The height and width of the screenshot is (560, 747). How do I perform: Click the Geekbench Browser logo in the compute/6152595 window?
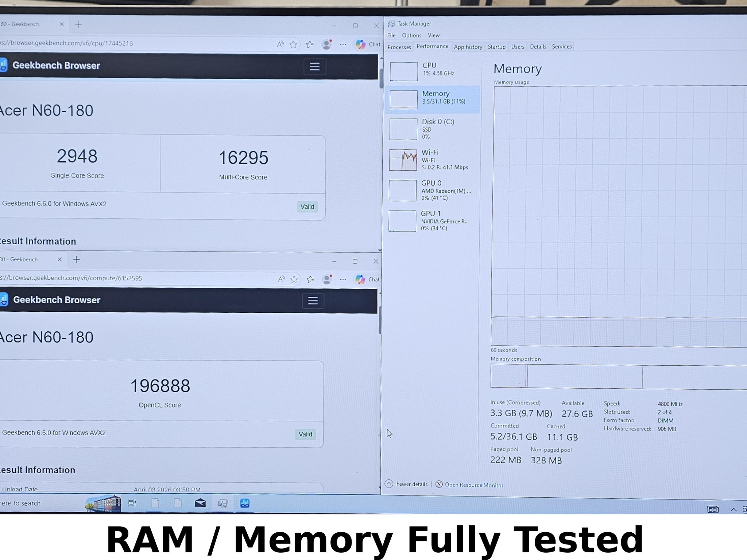click(50, 300)
